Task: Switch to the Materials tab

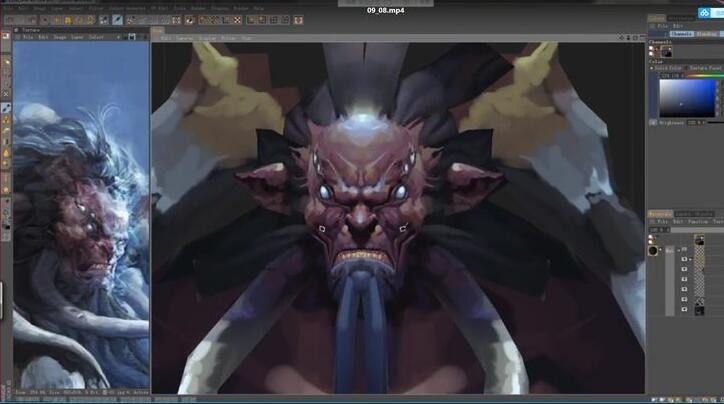Action: [x=660, y=214]
